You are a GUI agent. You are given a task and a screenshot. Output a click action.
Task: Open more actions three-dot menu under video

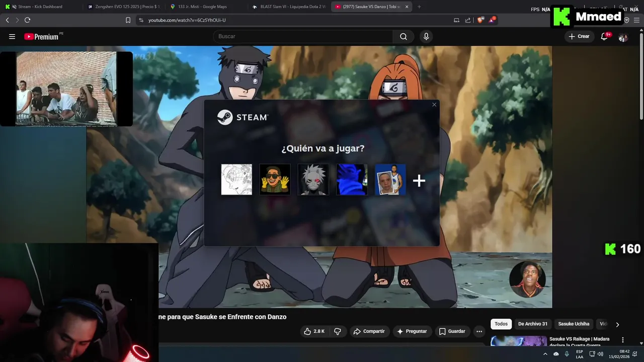click(479, 331)
